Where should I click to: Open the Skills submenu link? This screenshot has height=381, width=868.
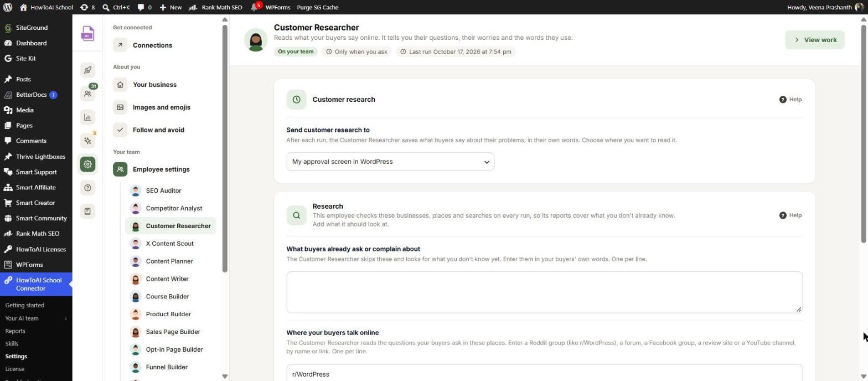12,344
